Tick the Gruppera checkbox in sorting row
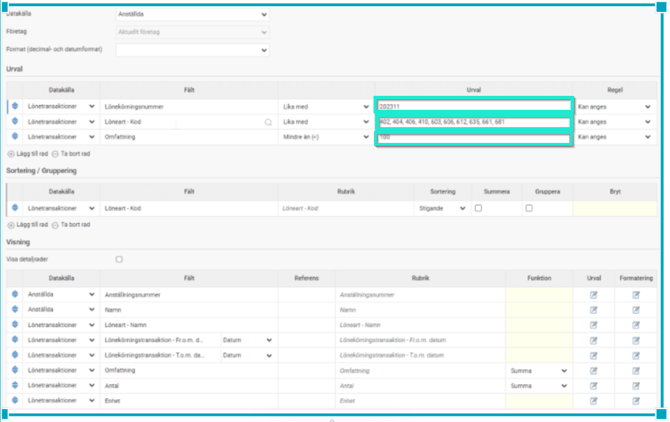 (x=529, y=208)
